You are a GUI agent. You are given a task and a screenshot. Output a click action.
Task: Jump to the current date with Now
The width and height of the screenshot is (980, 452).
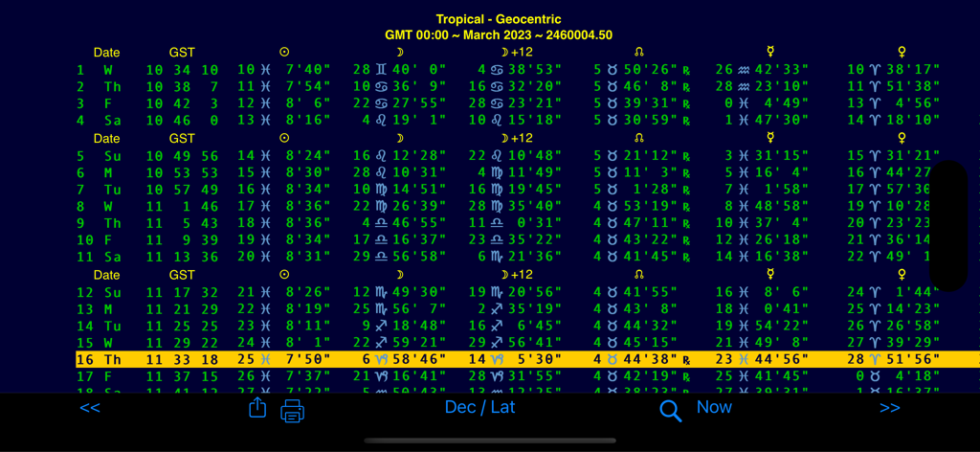[714, 407]
